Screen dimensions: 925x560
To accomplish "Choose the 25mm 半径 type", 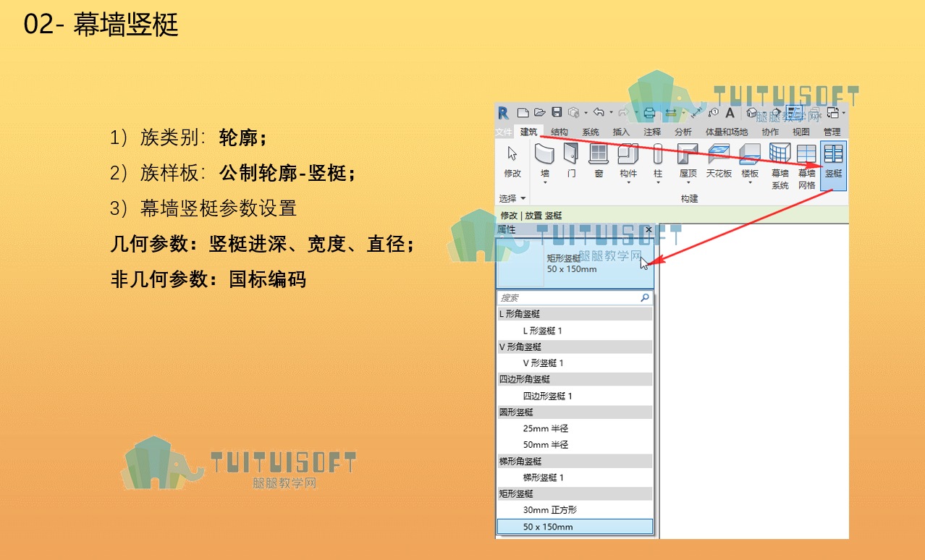I will coord(575,428).
